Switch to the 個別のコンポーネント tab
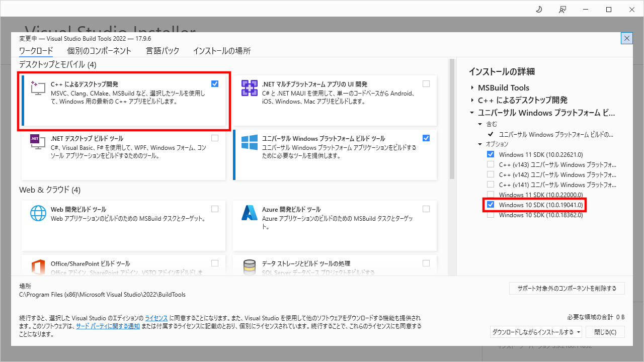Image resolution: width=644 pixels, height=362 pixels. (98, 50)
